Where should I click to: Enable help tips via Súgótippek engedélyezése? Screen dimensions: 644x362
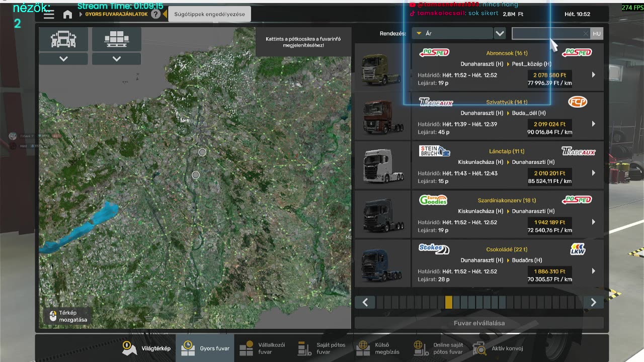[209, 14]
